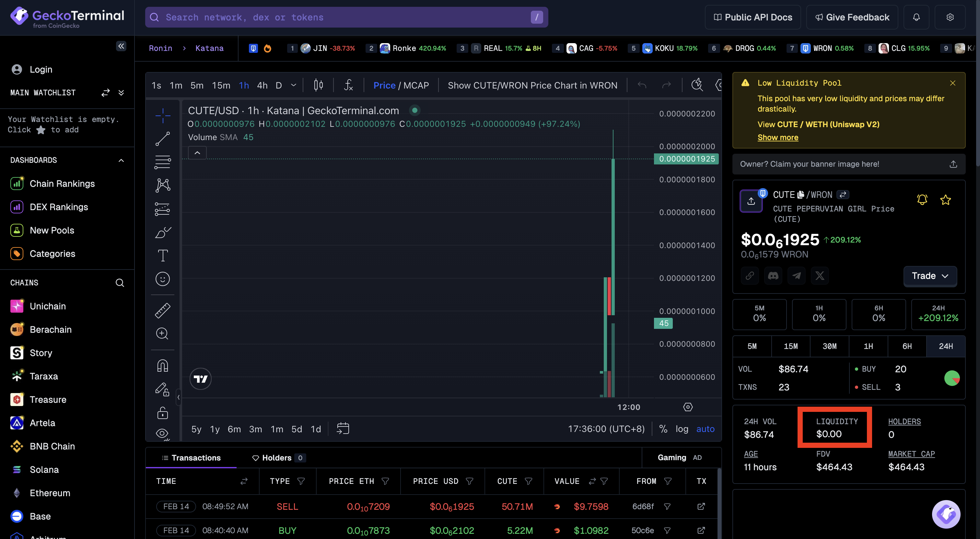Filter transactions by PRICE USD
Image resolution: width=980 pixels, height=539 pixels.
(x=470, y=481)
